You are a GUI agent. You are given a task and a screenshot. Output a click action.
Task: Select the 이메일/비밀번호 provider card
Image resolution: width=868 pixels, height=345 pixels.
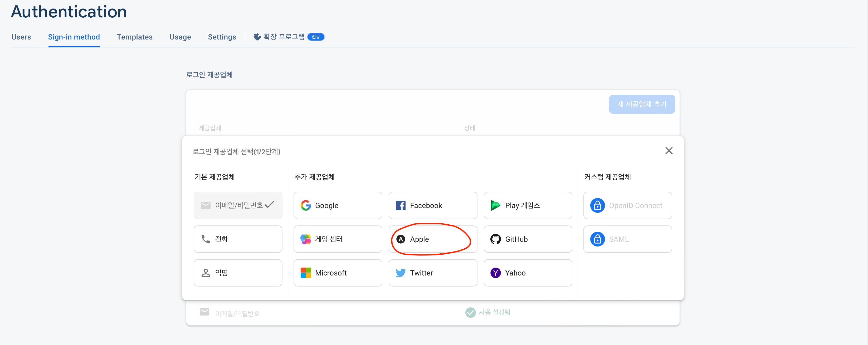coord(238,205)
